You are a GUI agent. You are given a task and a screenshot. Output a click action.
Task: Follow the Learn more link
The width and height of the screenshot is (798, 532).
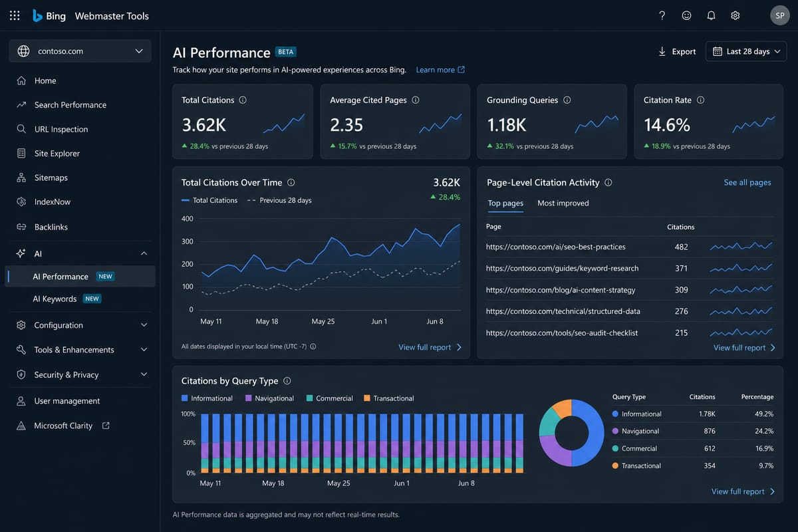pyautogui.click(x=440, y=70)
